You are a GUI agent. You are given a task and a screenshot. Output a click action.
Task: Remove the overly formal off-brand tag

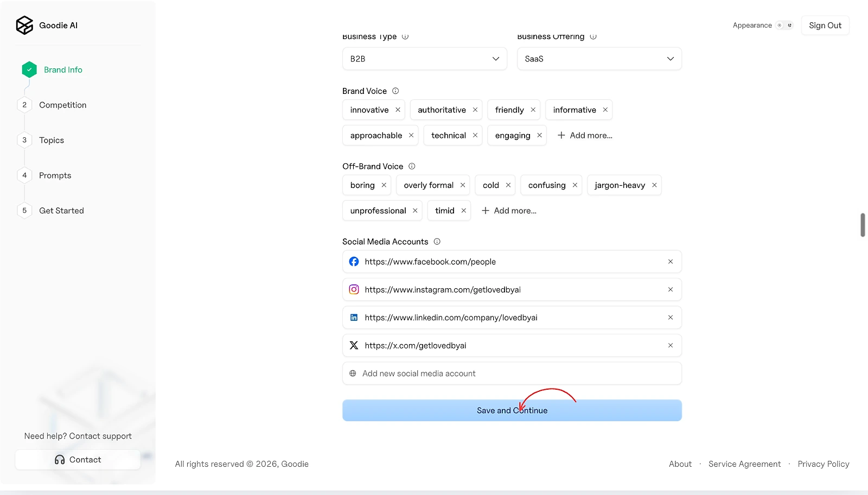pyautogui.click(x=463, y=185)
